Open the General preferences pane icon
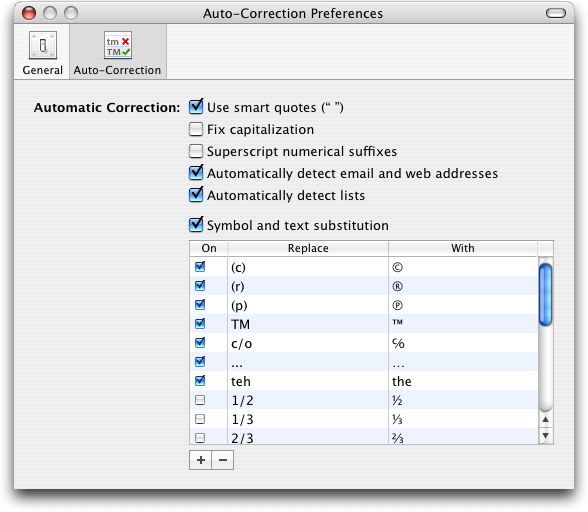This screenshot has width=588, height=512. click(x=43, y=45)
